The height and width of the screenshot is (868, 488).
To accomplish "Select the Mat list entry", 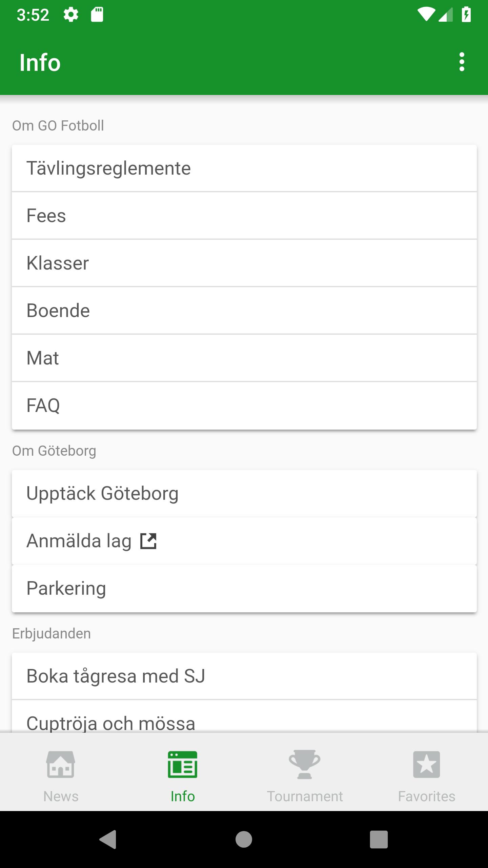I will click(244, 358).
